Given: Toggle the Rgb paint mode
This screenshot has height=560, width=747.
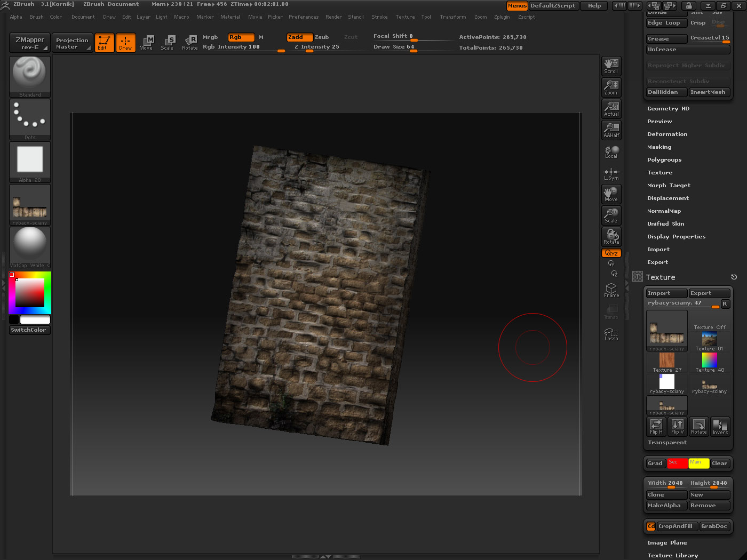Looking at the screenshot, I should tap(241, 37).
